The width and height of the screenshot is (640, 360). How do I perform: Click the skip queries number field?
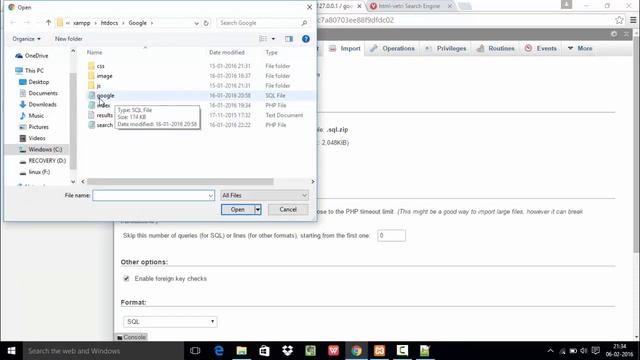tap(391, 236)
